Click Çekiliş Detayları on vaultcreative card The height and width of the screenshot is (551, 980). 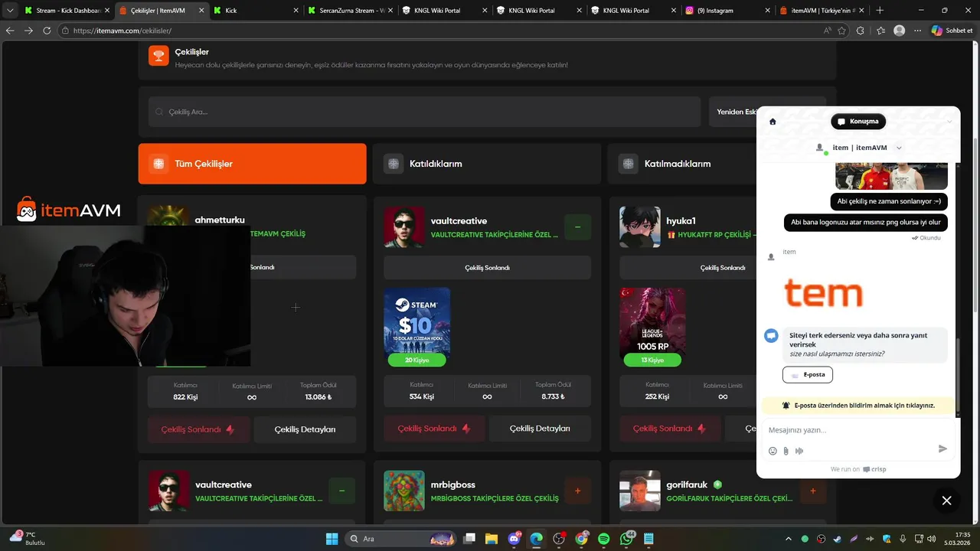coord(540,429)
